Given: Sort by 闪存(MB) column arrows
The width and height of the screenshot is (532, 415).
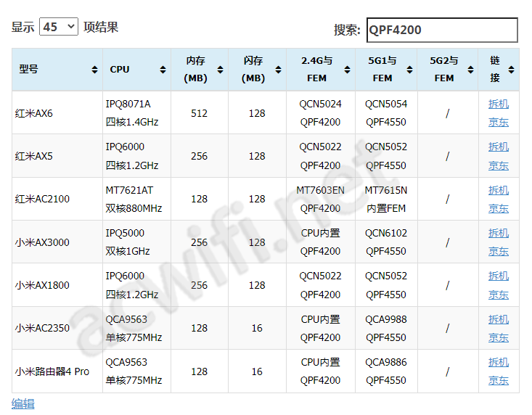Looking at the screenshot, I should point(278,70).
